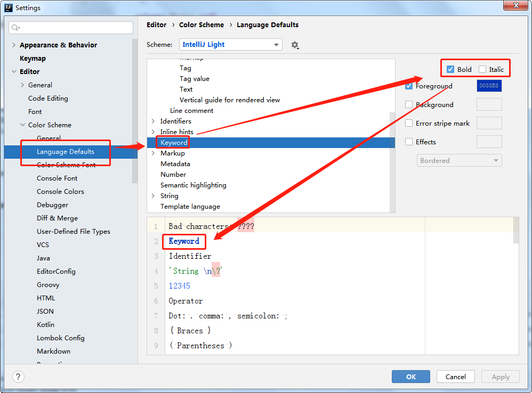Click the IntelliJ logo in title bar

point(9,7)
